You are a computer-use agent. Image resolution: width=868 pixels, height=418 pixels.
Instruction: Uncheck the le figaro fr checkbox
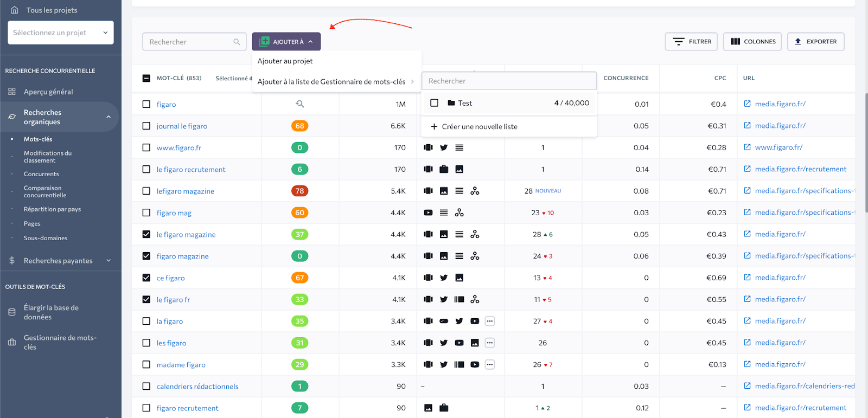tap(146, 299)
